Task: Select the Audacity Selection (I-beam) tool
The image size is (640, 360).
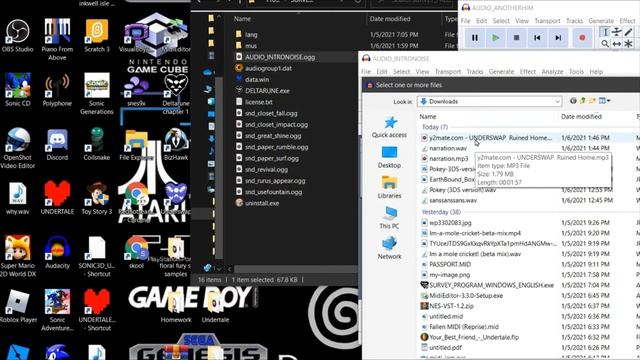Action: 605,32
